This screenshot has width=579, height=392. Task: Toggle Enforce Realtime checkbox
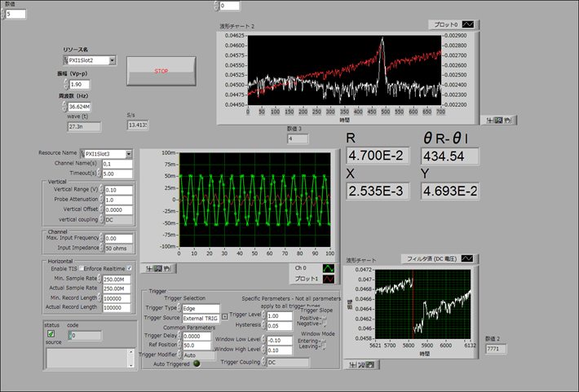click(129, 268)
